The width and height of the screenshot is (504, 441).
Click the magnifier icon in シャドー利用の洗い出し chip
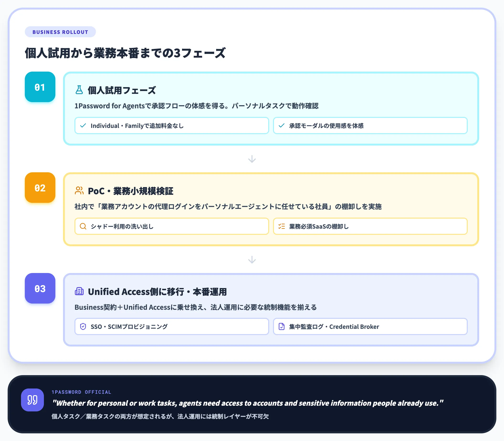(83, 226)
